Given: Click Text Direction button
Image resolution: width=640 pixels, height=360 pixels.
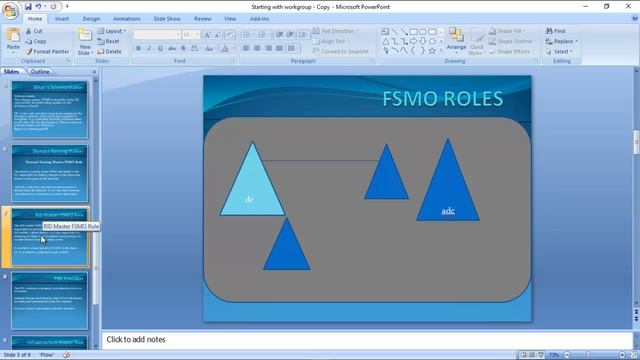Looking at the screenshot, I should point(335,31).
